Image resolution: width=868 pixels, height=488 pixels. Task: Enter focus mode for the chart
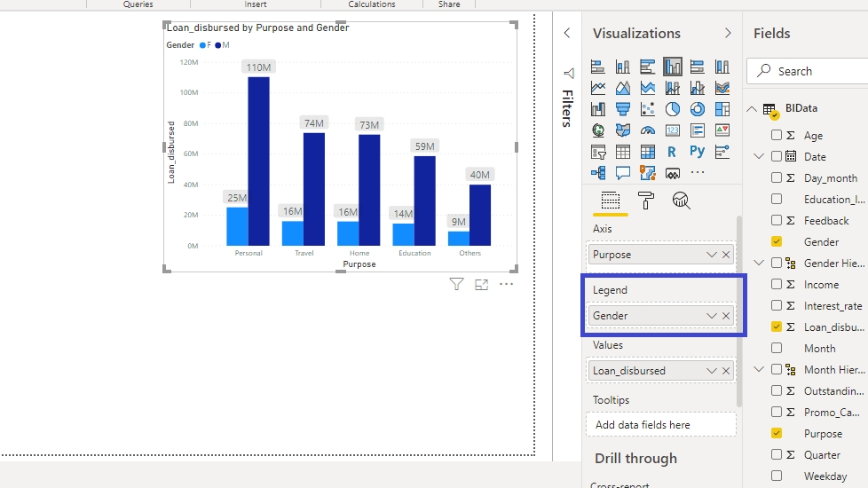tap(481, 285)
